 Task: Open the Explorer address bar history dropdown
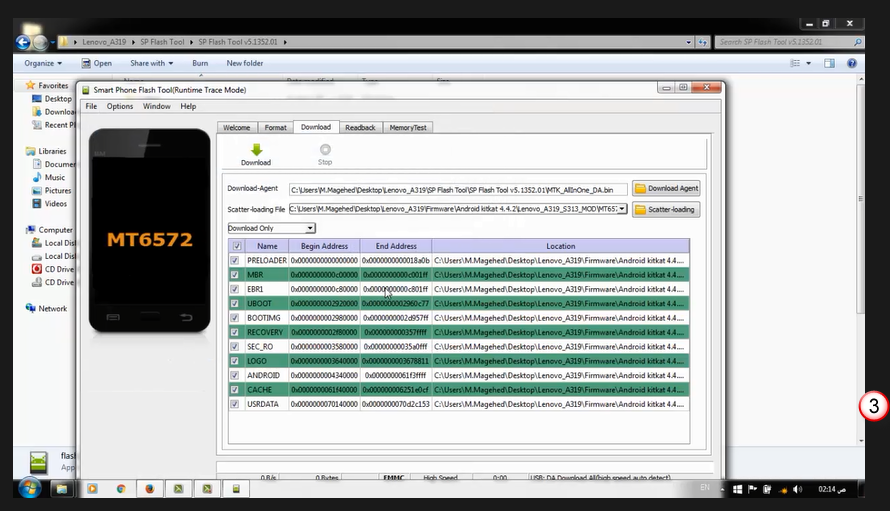(689, 42)
